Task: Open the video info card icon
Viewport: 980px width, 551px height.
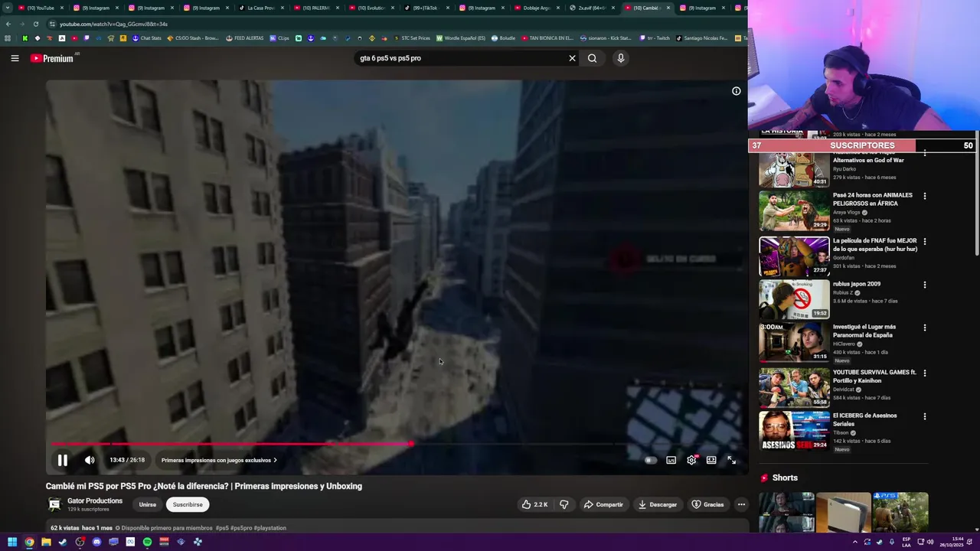Action: [737, 91]
